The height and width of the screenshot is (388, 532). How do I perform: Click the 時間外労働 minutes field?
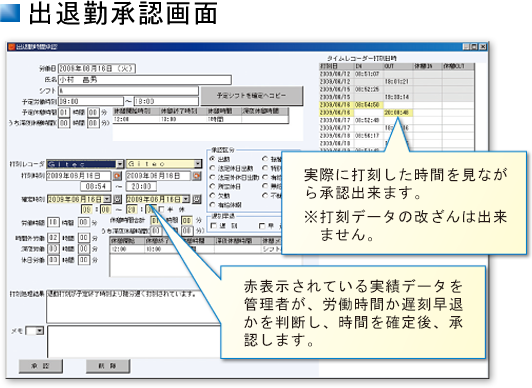(x=83, y=238)
